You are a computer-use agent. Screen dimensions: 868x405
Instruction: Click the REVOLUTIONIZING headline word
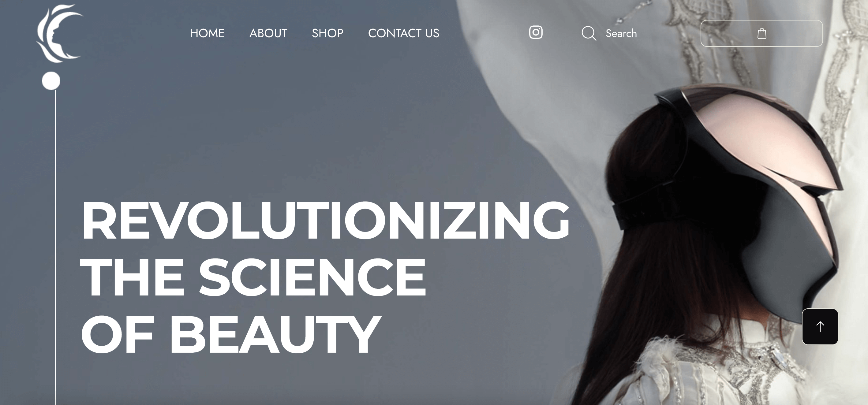click(x=325, y=221)
